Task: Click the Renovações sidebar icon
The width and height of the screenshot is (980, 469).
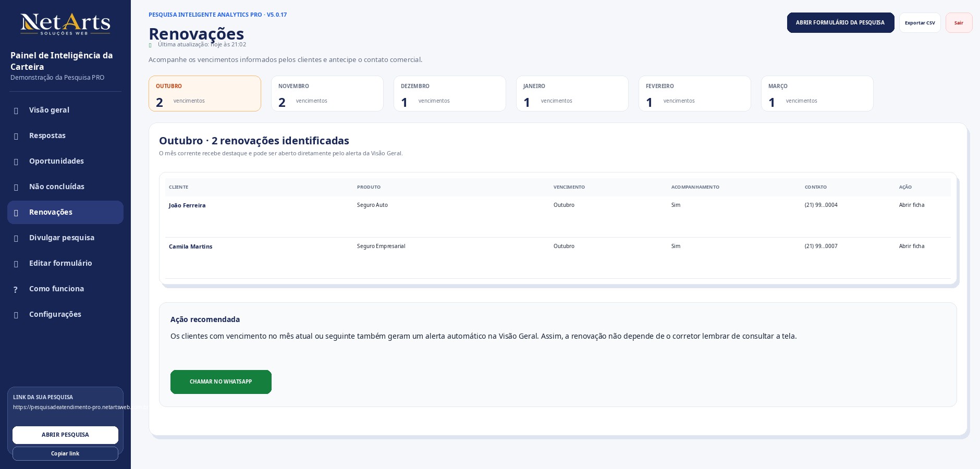Action: pos(16,213)
